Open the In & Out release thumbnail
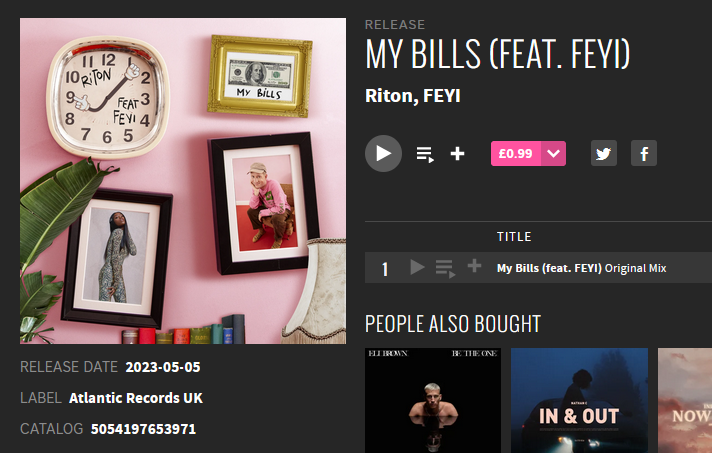This screenshot has width=712, height=453. pyautogui.click(x=579, y=400)
